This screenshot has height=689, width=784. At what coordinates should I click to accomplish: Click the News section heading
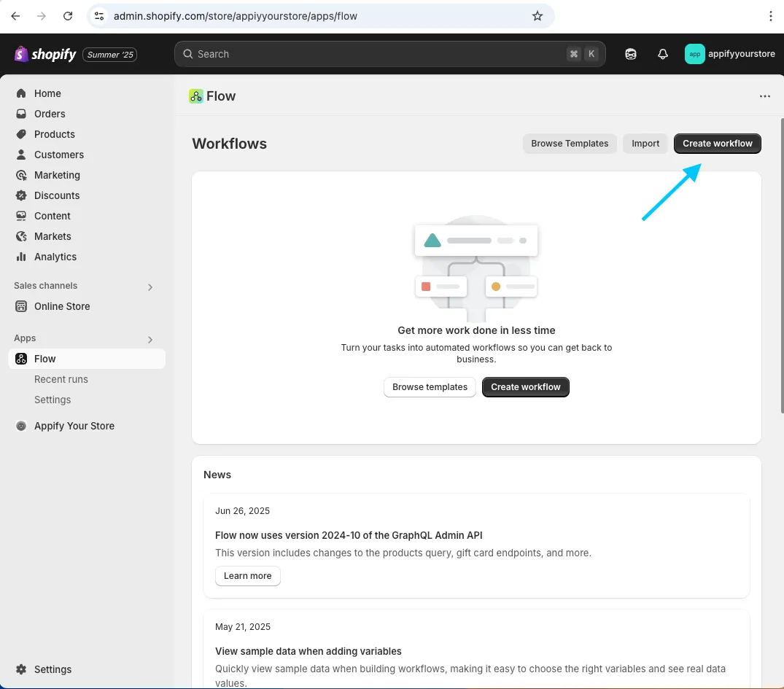tap(217, 475)
